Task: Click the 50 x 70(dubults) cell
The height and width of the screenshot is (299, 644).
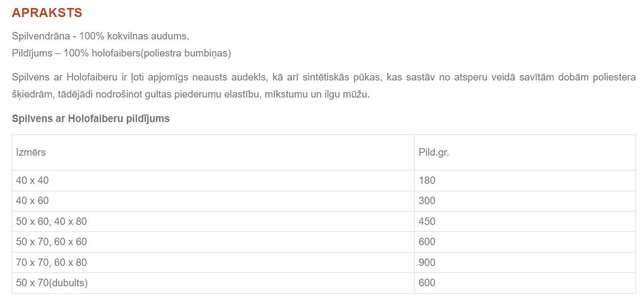Action: coord(213,283)
